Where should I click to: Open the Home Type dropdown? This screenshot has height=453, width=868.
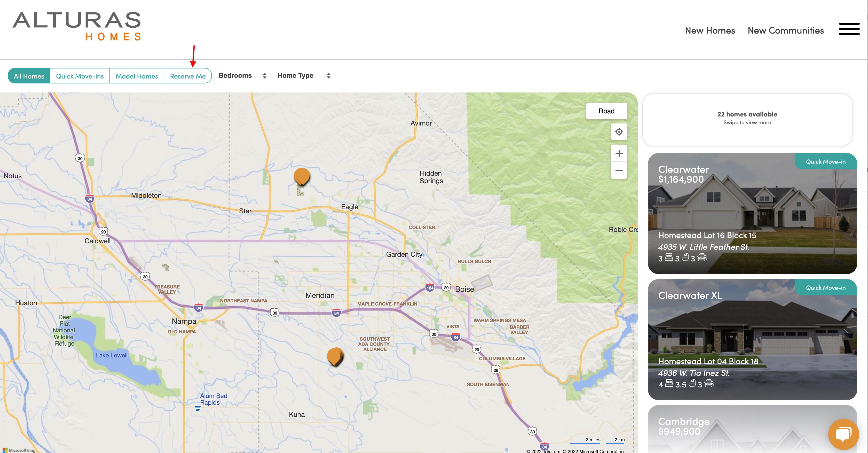click(304, 75)
